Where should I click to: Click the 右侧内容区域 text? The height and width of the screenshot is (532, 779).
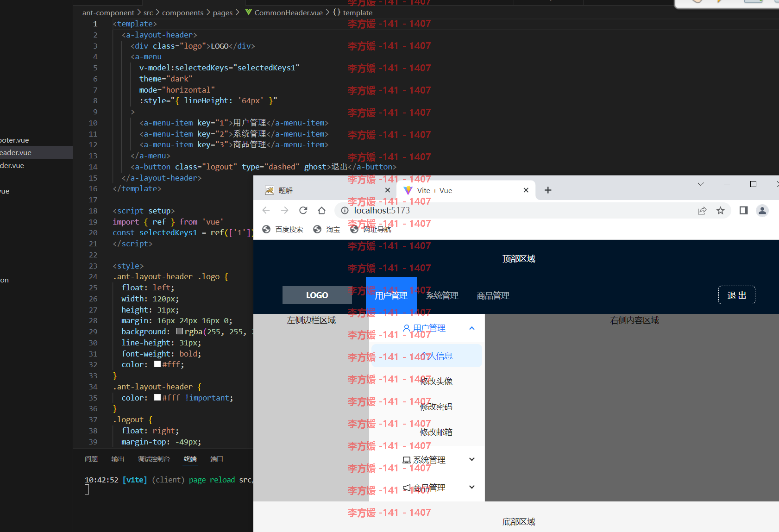635,320
